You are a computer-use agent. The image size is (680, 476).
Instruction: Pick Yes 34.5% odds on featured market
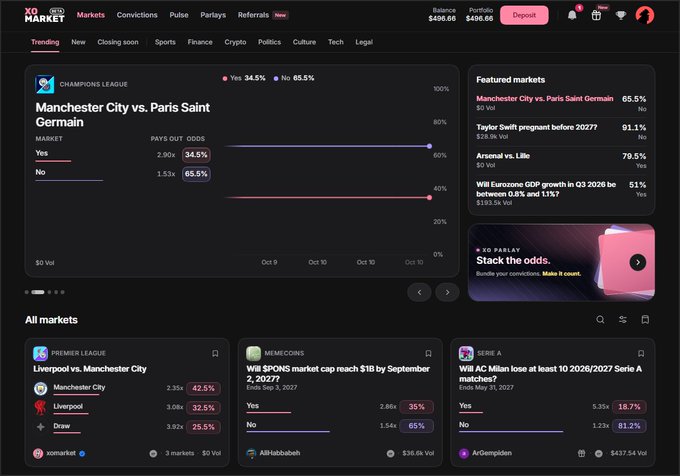pyautogui.click(x=196, y=155)
